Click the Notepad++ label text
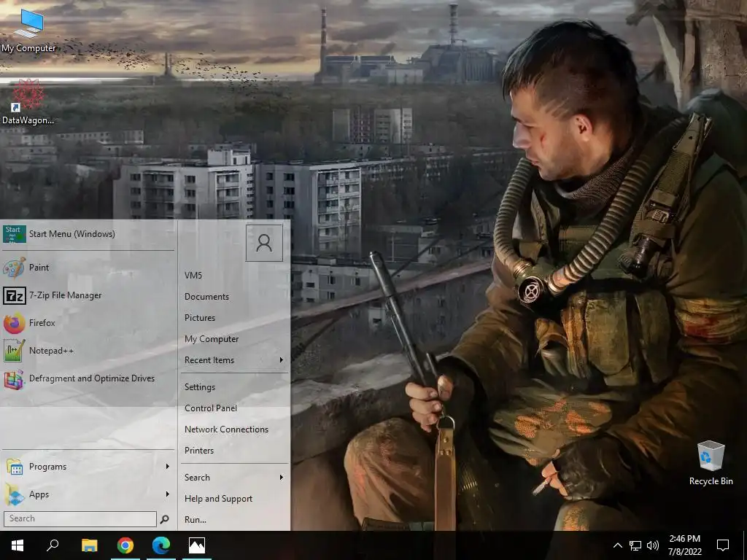The image size is (747, 560). (51, 351)
